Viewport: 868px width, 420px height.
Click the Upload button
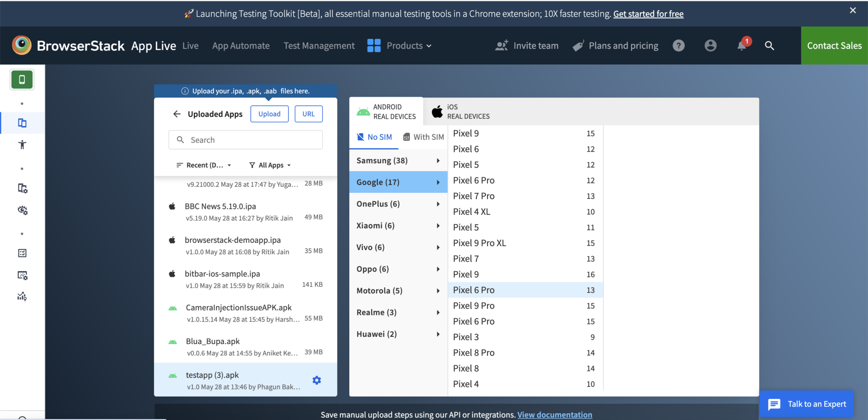tap(269, 114)
